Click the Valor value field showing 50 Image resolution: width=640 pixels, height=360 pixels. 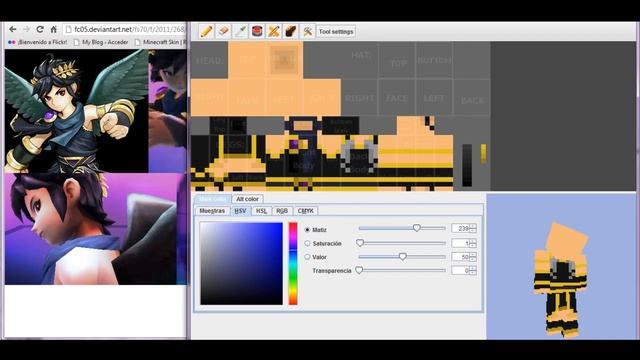(x=460, y=257)
